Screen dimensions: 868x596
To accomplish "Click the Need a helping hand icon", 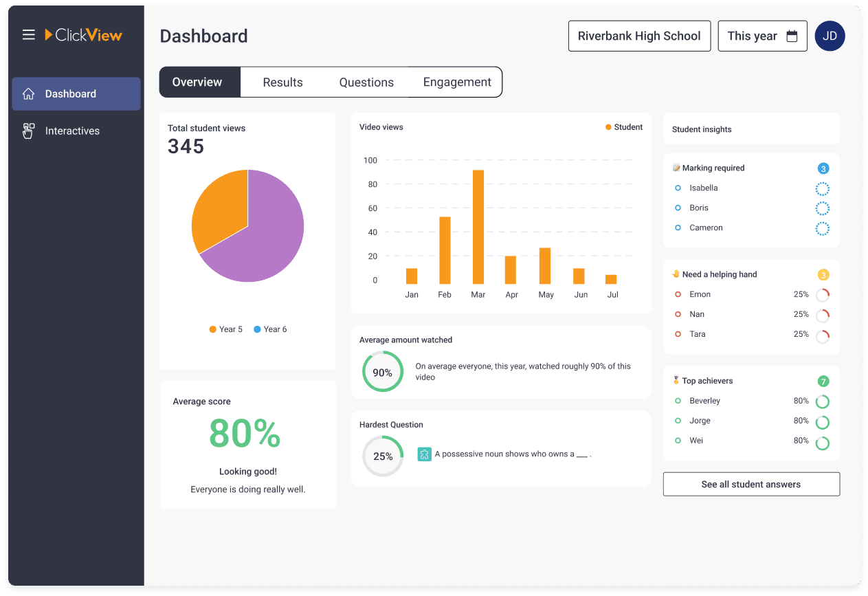I will 676,274.
